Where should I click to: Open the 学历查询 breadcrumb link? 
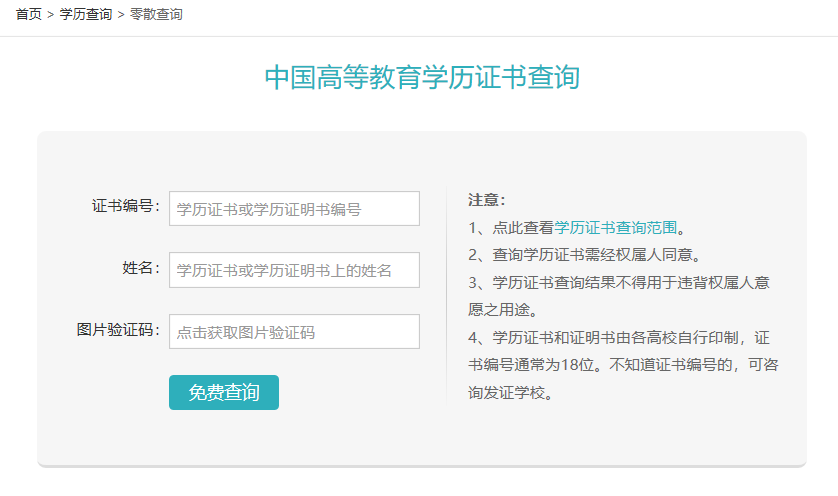(x=86, y=15)
